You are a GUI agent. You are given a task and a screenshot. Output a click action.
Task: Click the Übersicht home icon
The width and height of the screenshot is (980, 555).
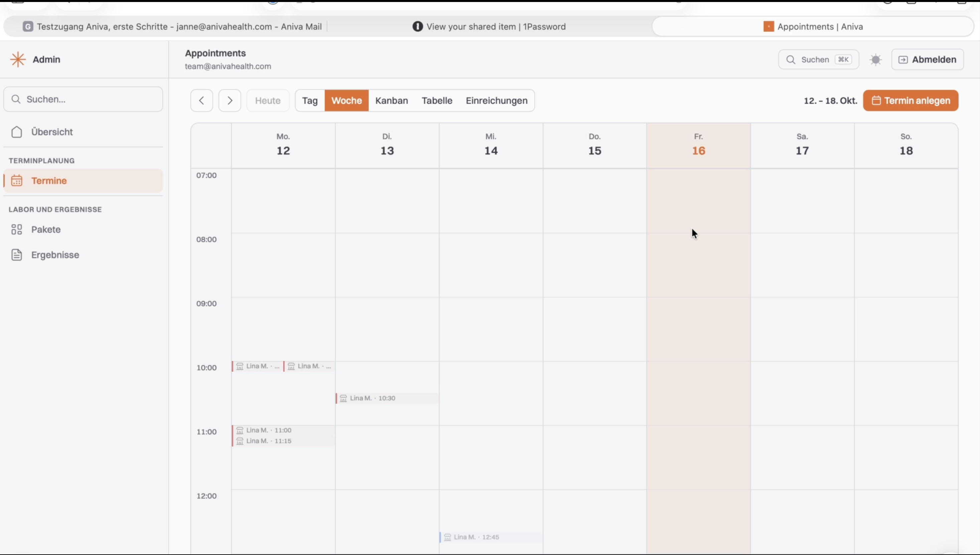tap(17, 132)
